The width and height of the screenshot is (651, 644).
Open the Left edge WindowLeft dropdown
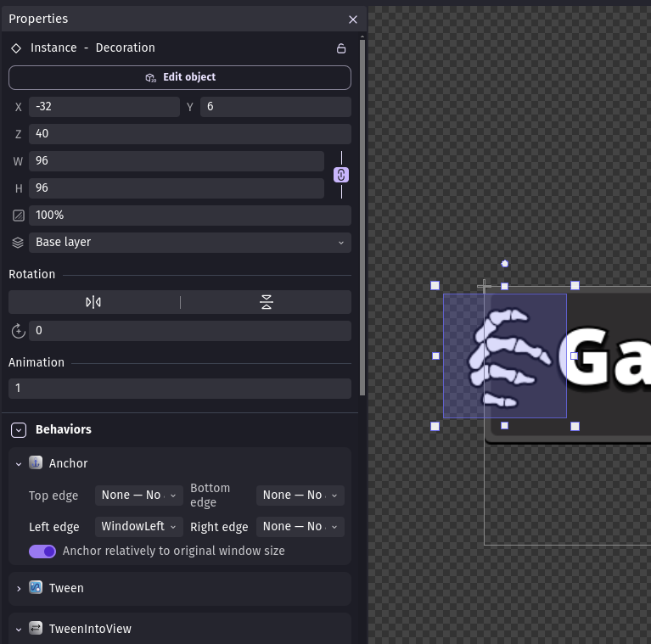[139, 527]
